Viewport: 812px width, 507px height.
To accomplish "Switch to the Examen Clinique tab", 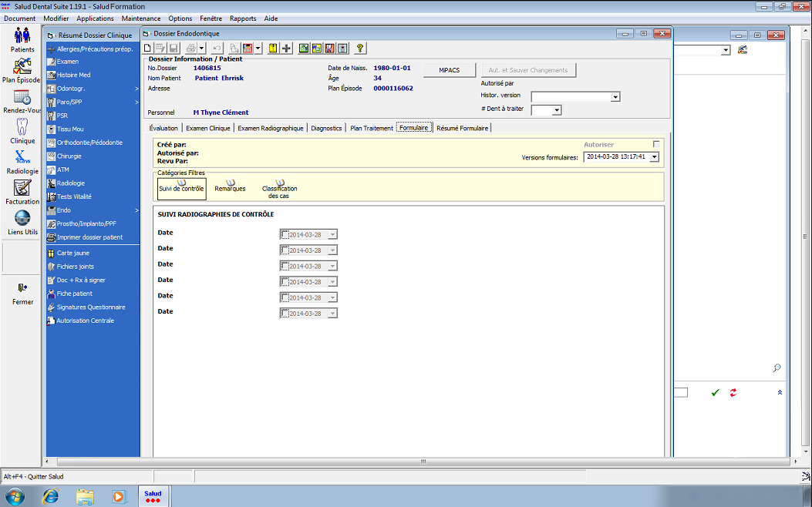I will coord(208,129).
